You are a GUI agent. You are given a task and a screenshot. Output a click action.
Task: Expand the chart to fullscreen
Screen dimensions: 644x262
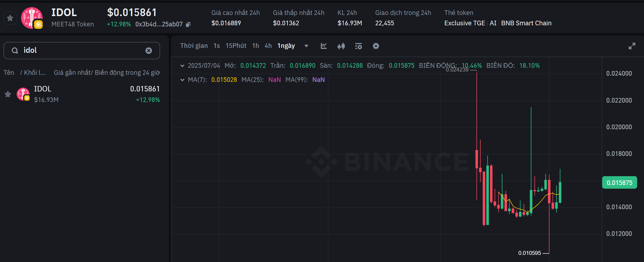(x=632, y=46)
